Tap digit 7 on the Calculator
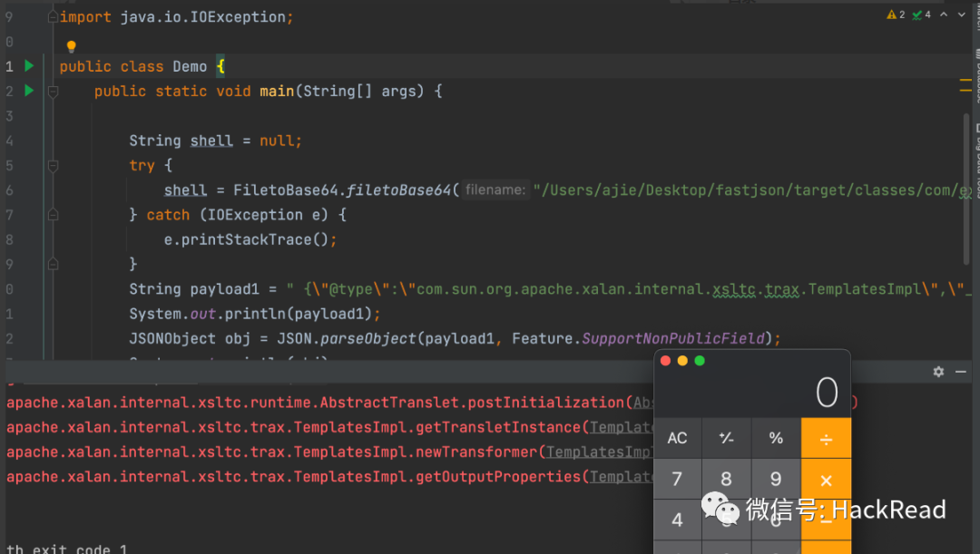 pos(678,479)
